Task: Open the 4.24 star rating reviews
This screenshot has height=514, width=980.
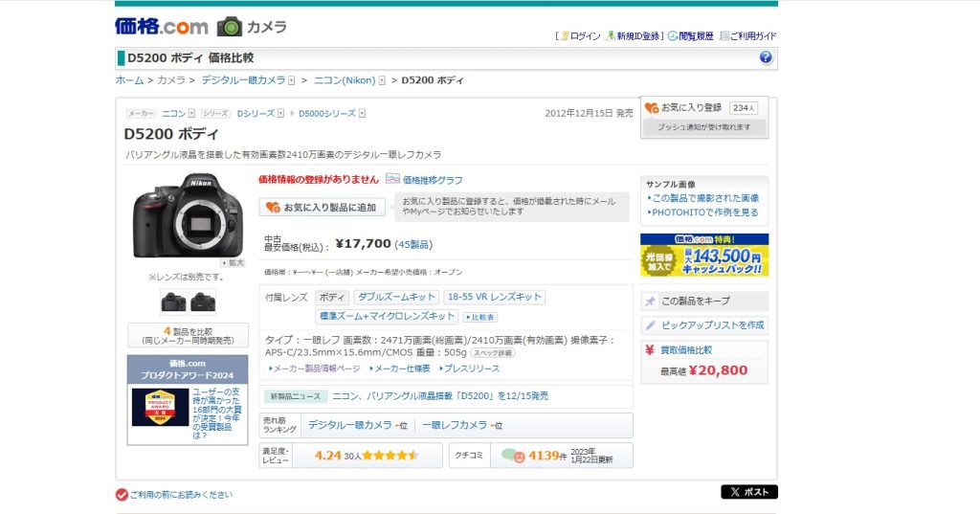Action: click(367, 456)
